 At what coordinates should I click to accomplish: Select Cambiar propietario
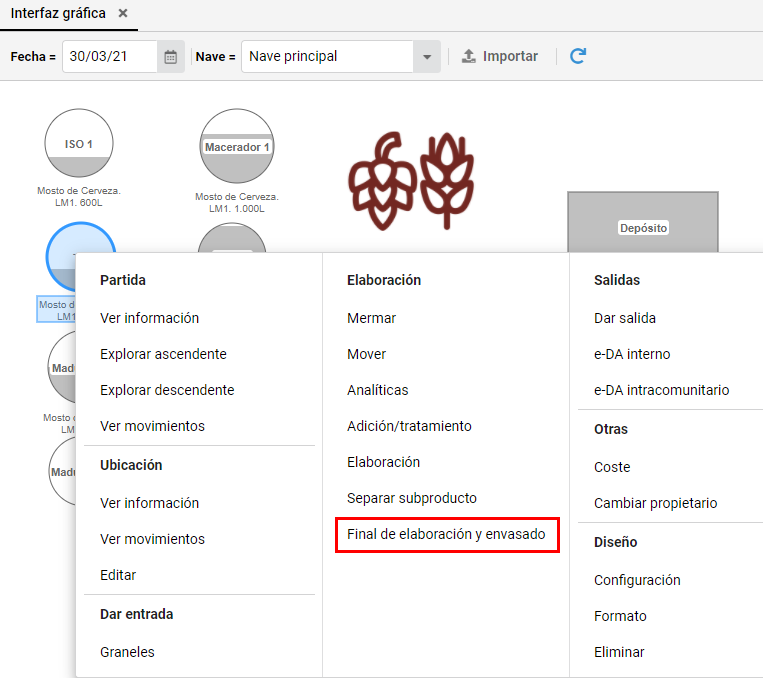[x=655, y=503]
